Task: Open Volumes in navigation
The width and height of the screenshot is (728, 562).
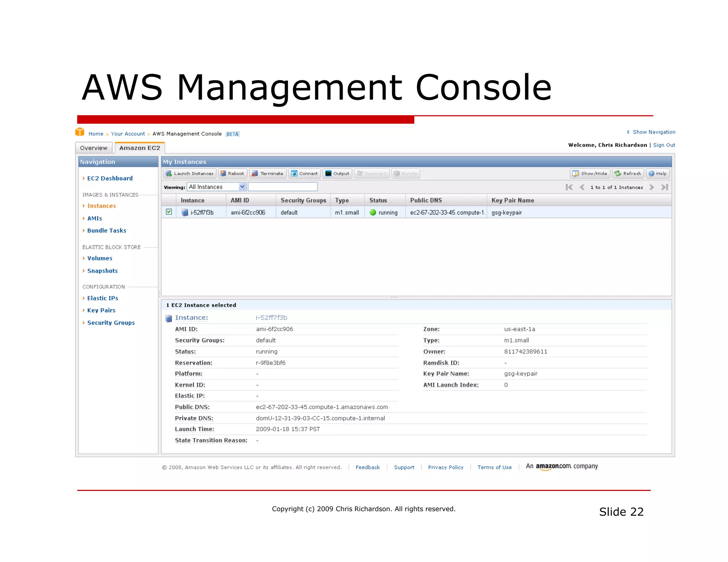Action: point(100,258)
